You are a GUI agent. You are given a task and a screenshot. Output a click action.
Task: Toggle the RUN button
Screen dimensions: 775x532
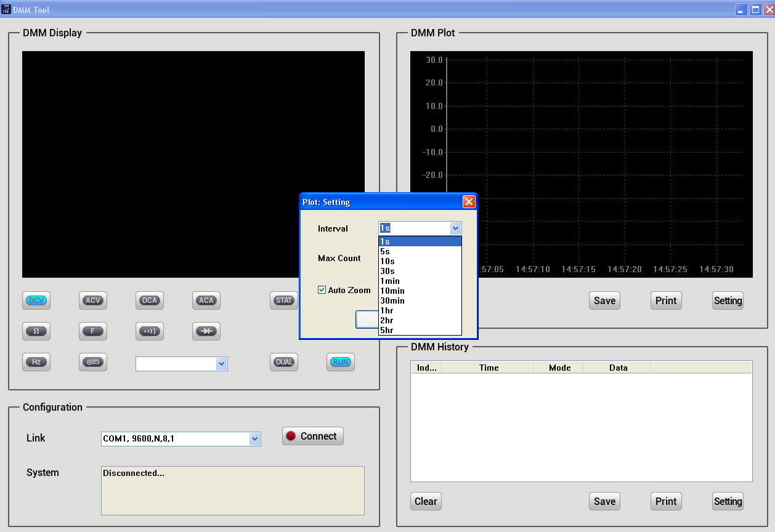tap(341, 362)
